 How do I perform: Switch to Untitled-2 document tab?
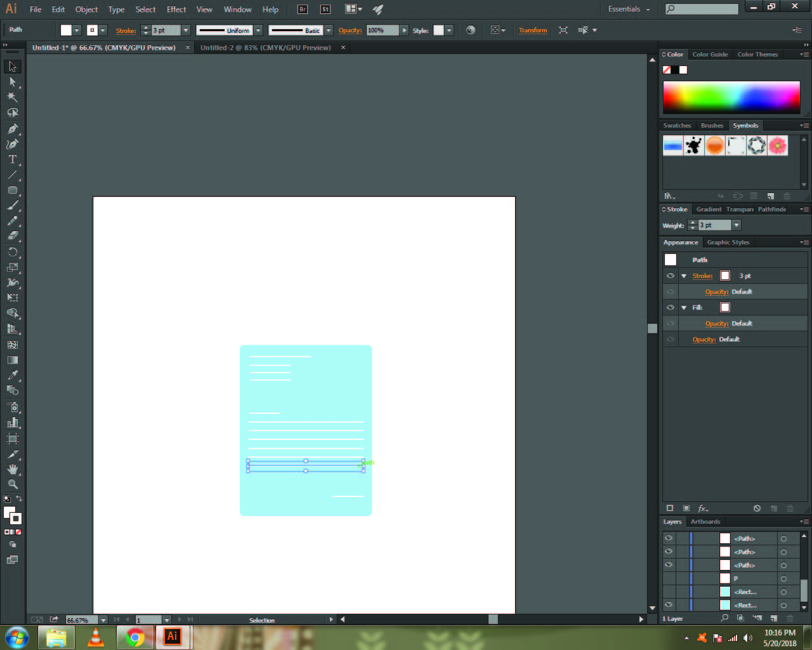266,48
